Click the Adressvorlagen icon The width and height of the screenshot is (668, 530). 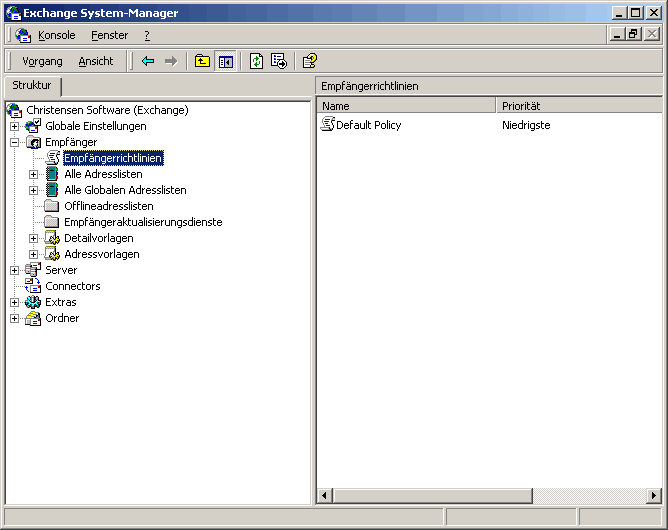pyautogui.click(x=52, y=254)
